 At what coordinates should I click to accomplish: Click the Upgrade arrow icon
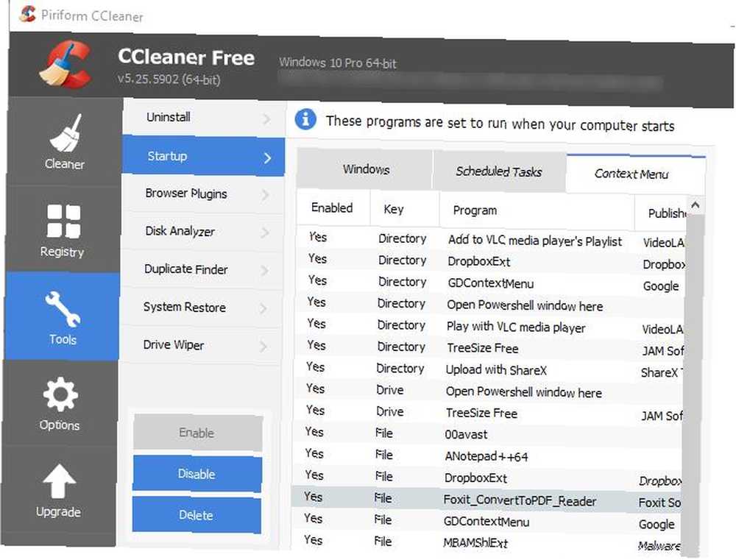click(x=59, y=481)
